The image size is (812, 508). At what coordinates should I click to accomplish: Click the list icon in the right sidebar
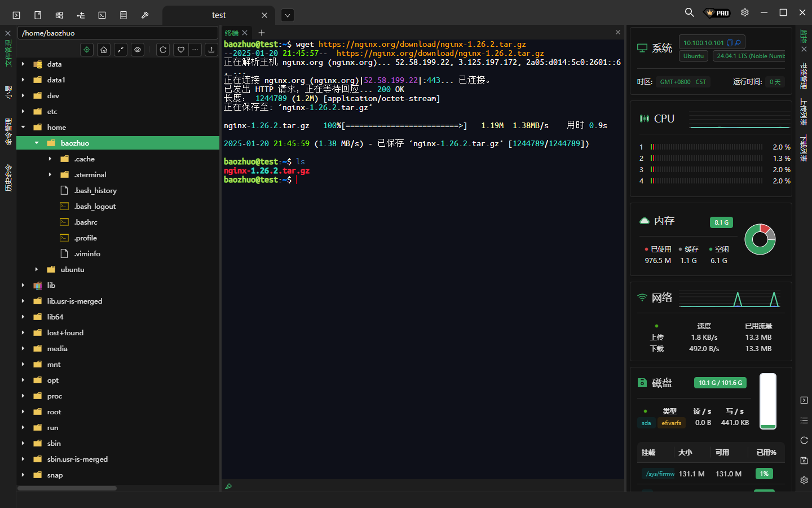[x=804, y=421]
